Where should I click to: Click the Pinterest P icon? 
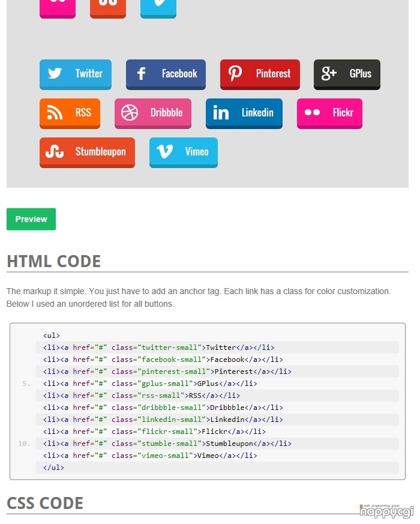235,73
